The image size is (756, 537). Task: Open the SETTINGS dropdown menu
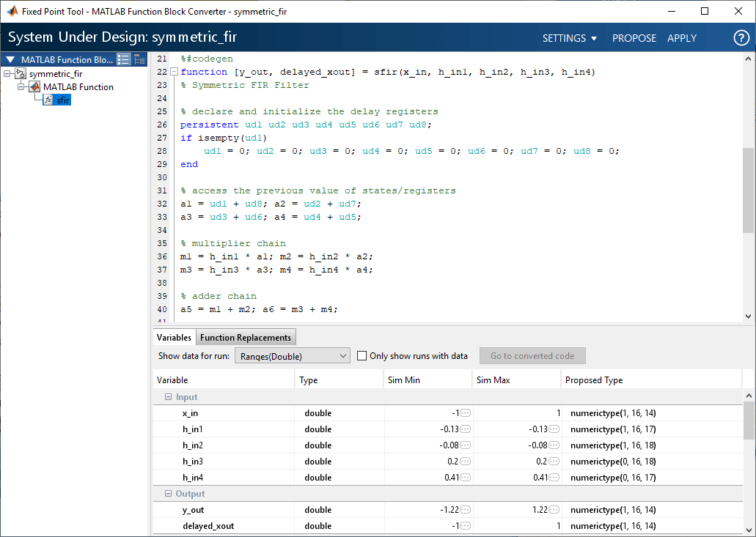tap(569, 38)
